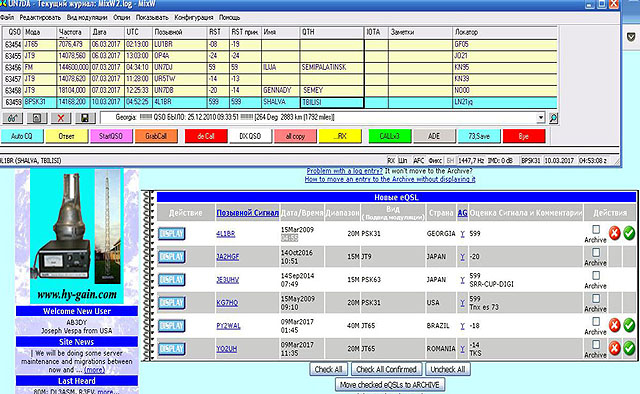Click the Check All Confirmed button
Image resolution: width=640 pixels, height=394 pixels.
click(386, 369)
